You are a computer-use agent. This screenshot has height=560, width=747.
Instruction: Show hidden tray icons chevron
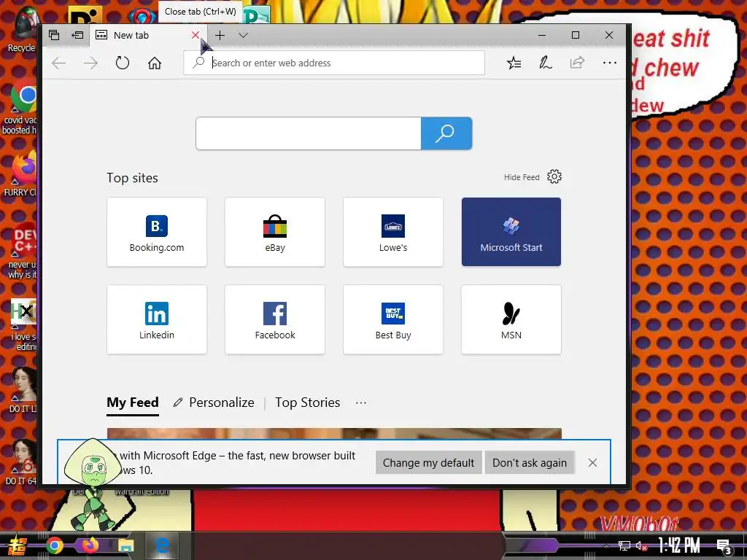coord(606,545)
